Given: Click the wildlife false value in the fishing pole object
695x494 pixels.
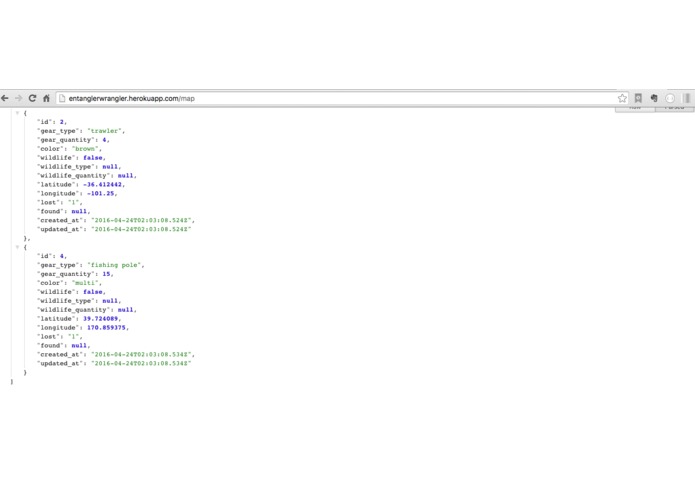Looking at the screenshot, I should 93,292.
